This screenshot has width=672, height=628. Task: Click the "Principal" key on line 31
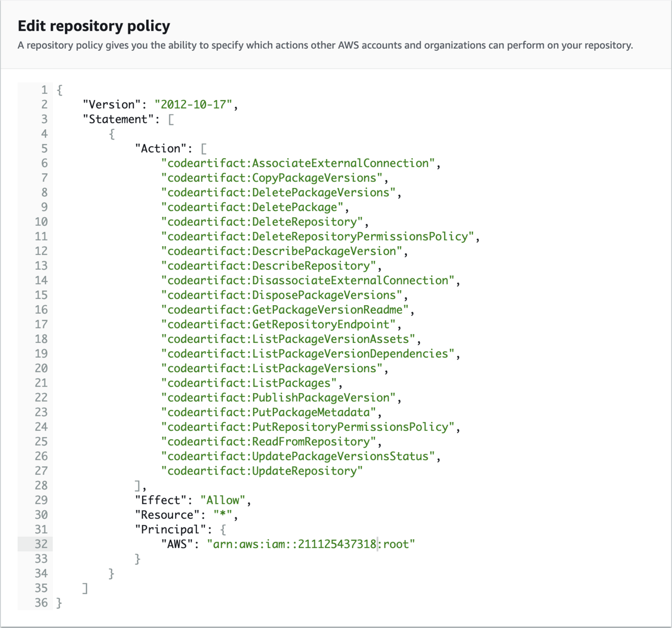(x=170, y=530)
